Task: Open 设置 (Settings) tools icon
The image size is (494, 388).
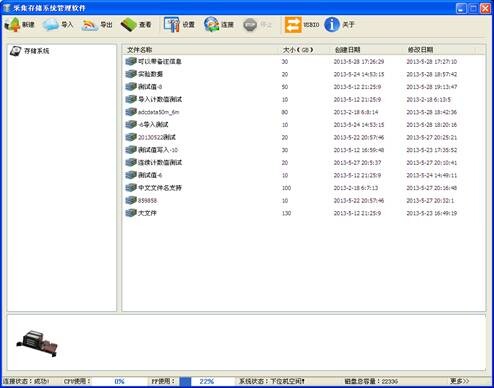Action: point(172,24)
